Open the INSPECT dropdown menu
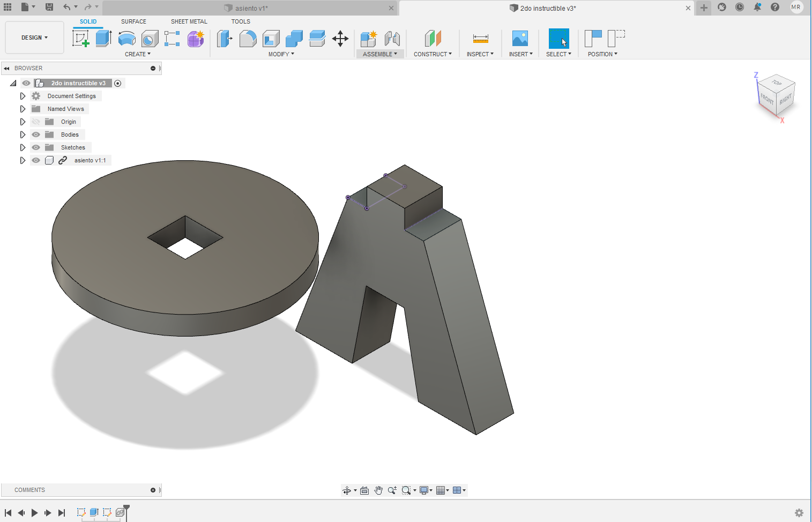The height and width of the screenshot is (522, 812). coord(480,54)
